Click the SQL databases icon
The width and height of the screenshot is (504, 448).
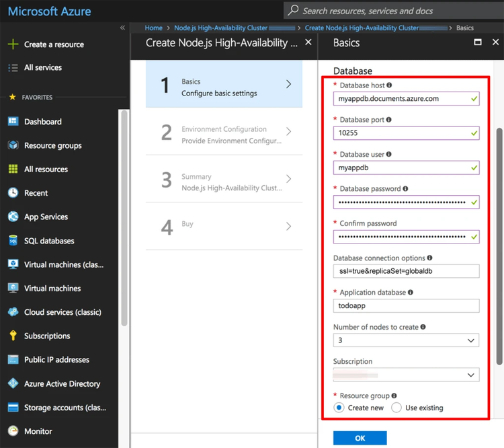pos(13,240)
